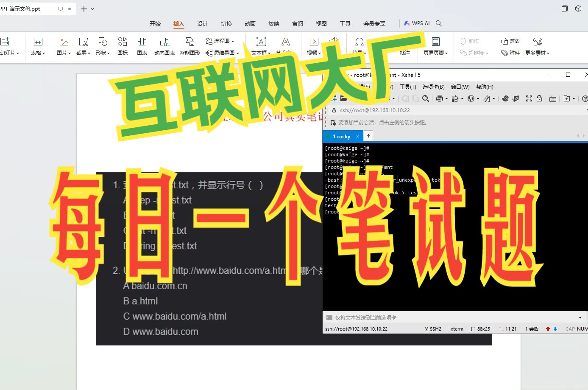Viewport: 588px width, 390px height.
Task: Click the Xshell fullscreen icon
Action: (529, 98)
